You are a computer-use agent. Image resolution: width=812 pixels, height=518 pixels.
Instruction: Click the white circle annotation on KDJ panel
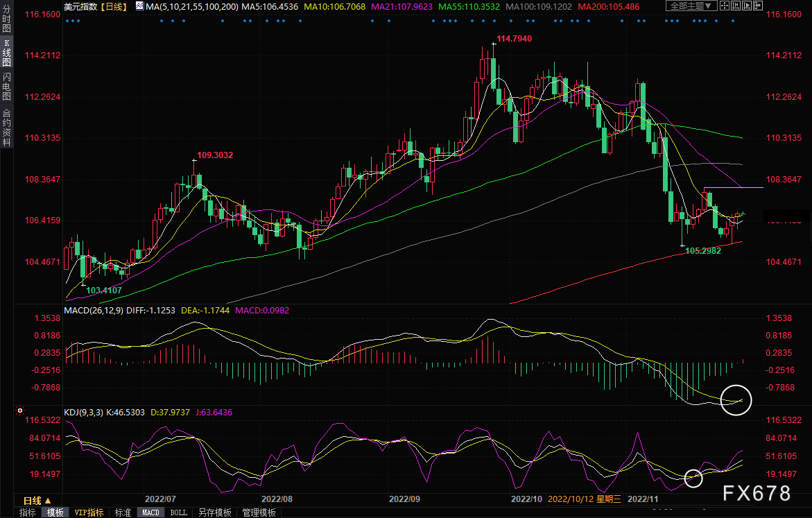693,477
